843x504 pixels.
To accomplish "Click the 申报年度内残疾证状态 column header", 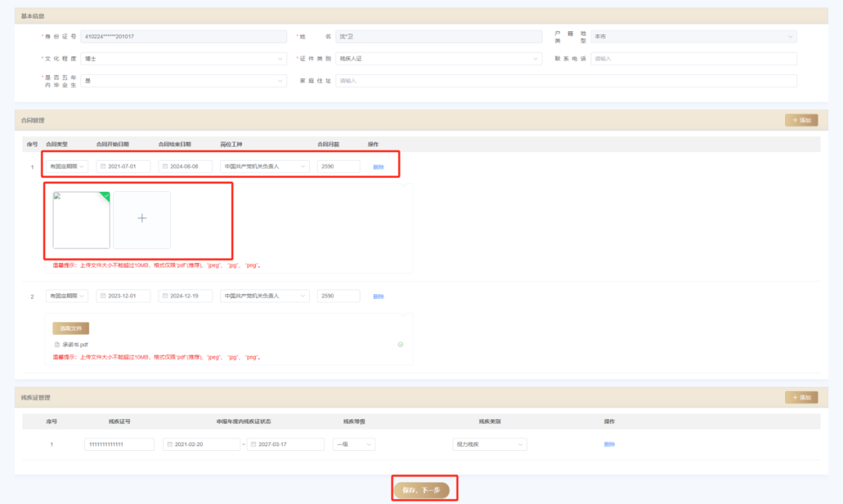I will point(244,422).
